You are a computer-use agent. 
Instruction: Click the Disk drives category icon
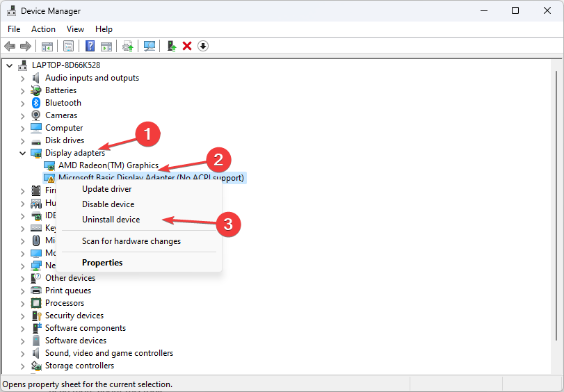[x=36, y=141]
